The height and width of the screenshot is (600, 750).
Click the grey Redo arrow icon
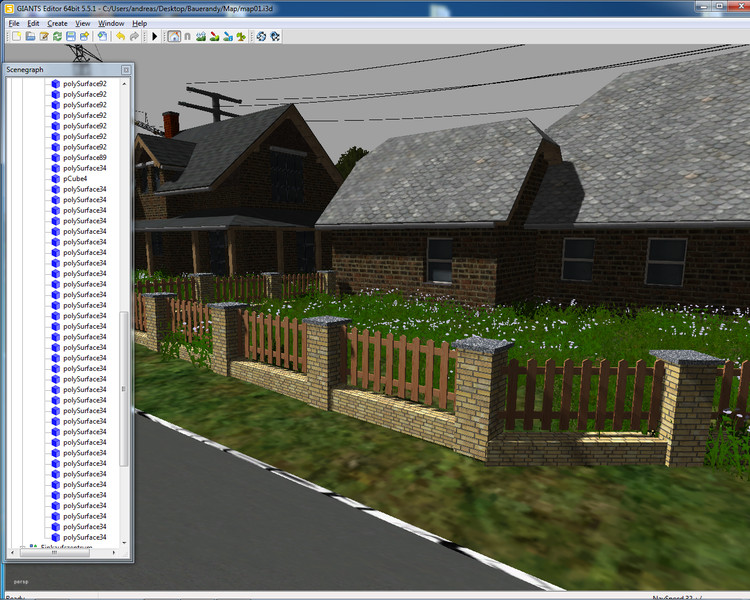(134, 36)
